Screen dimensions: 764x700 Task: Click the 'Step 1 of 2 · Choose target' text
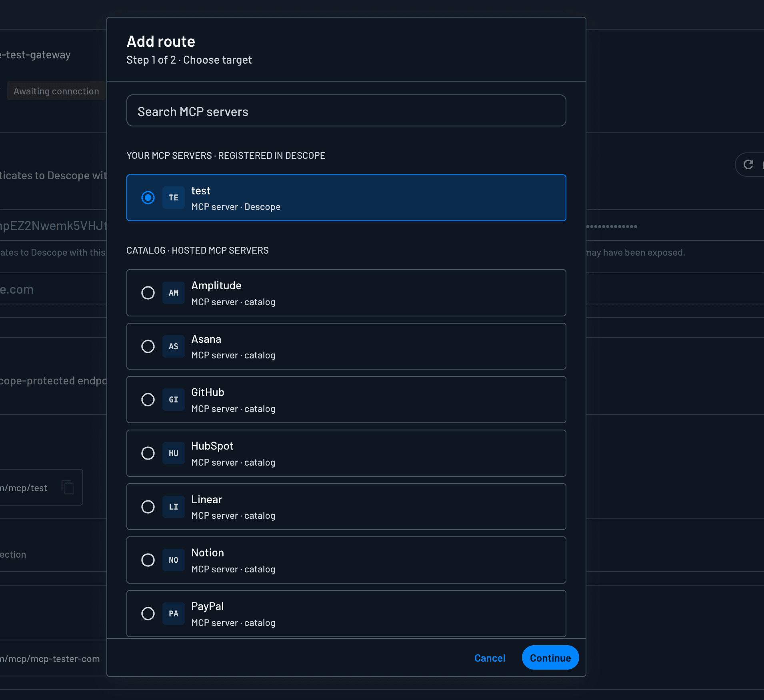click(189, 60)
